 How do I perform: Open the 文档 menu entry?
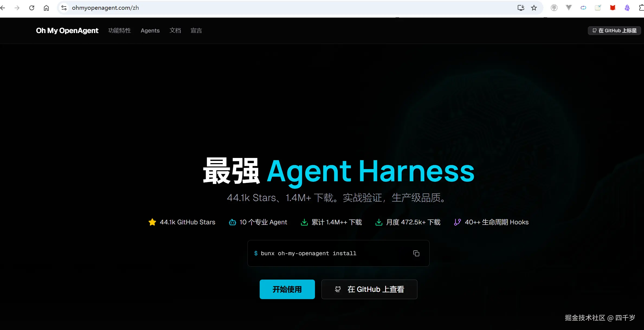[175, 30]
